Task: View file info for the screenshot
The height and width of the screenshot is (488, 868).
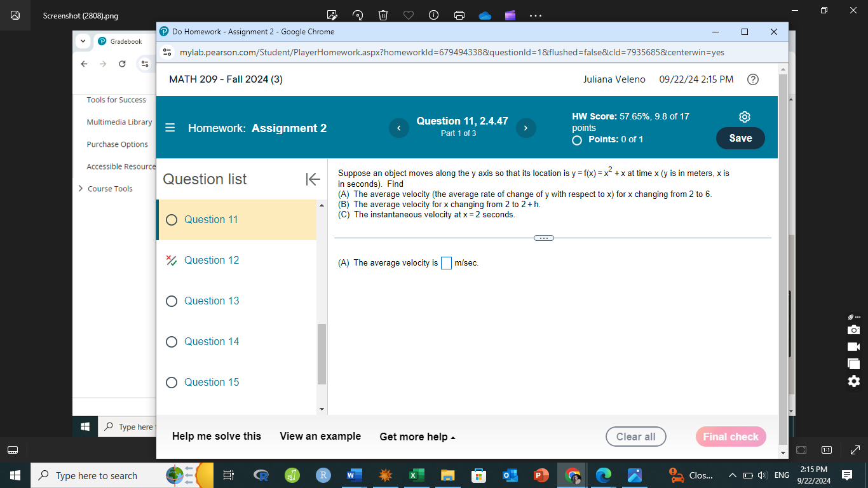Action: [x=433, y=15]
